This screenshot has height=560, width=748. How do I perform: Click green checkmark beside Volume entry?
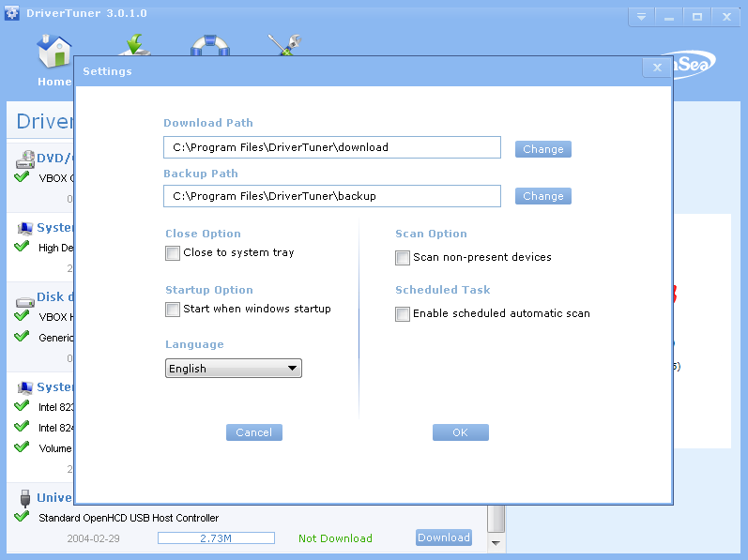pos(22,447)
